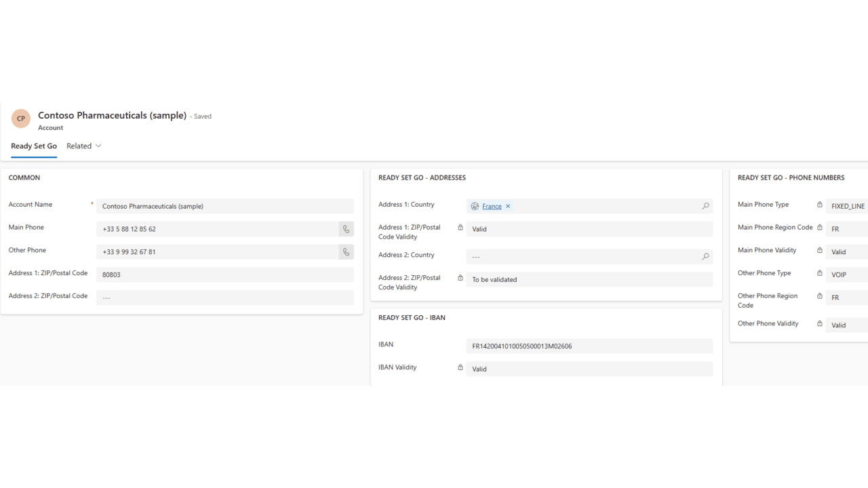868x488 pixels.
Task: Click lock icon beside Main Phone Validity
Action: click(820, 251)
